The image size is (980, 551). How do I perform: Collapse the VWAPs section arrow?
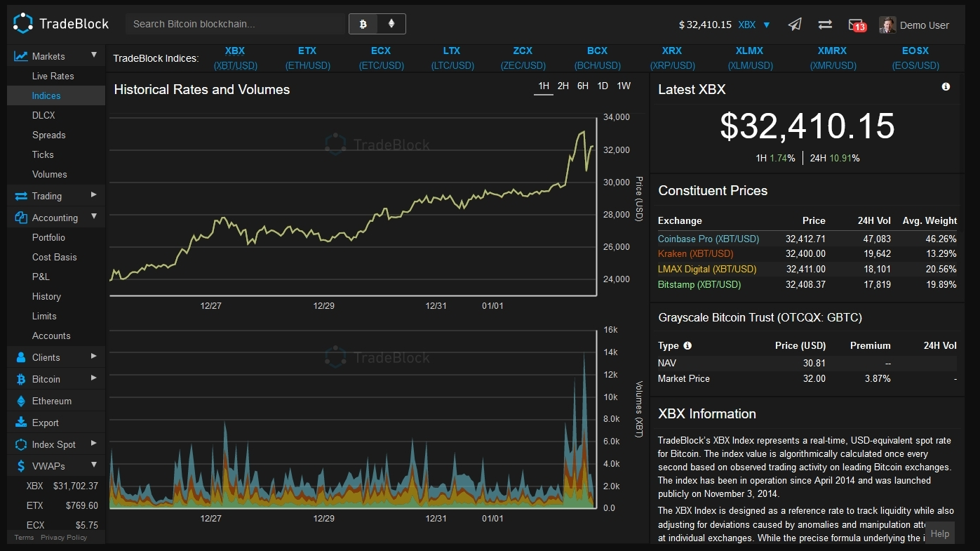click(x=94, y=465)
